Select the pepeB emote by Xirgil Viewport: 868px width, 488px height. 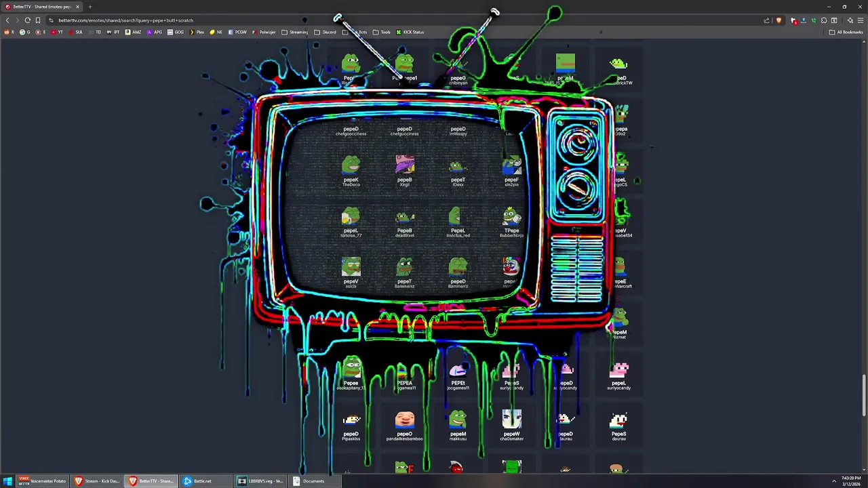404,171
